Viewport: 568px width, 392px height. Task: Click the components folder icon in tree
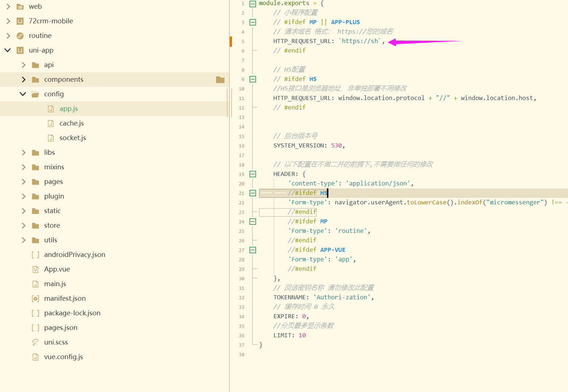[x=35, y=80]
